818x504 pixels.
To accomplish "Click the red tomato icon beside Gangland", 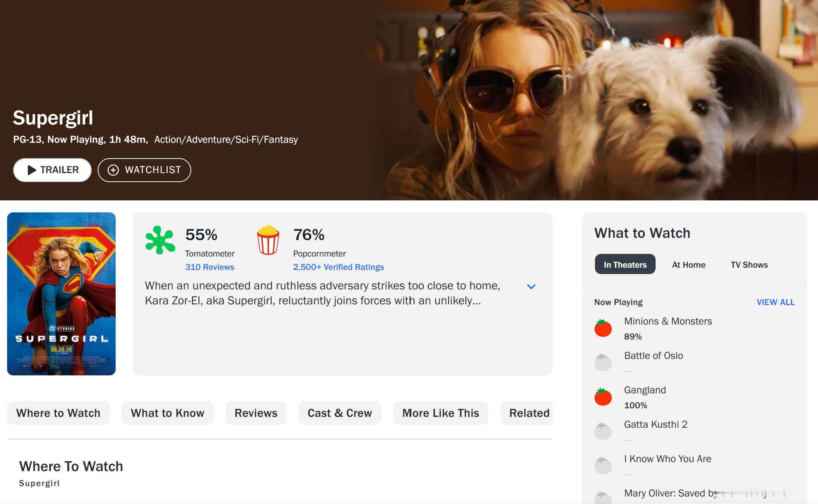I will tap(603, 397).
